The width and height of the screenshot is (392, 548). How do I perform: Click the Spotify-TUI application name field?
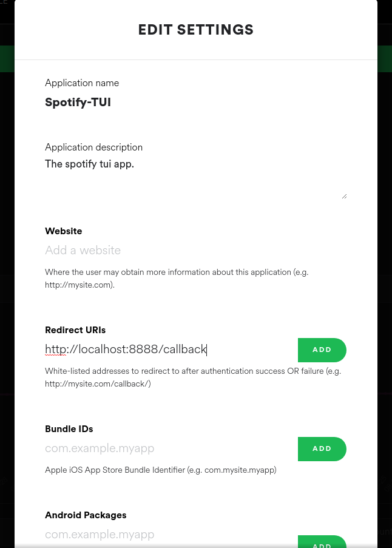click(x=78, y=102)
